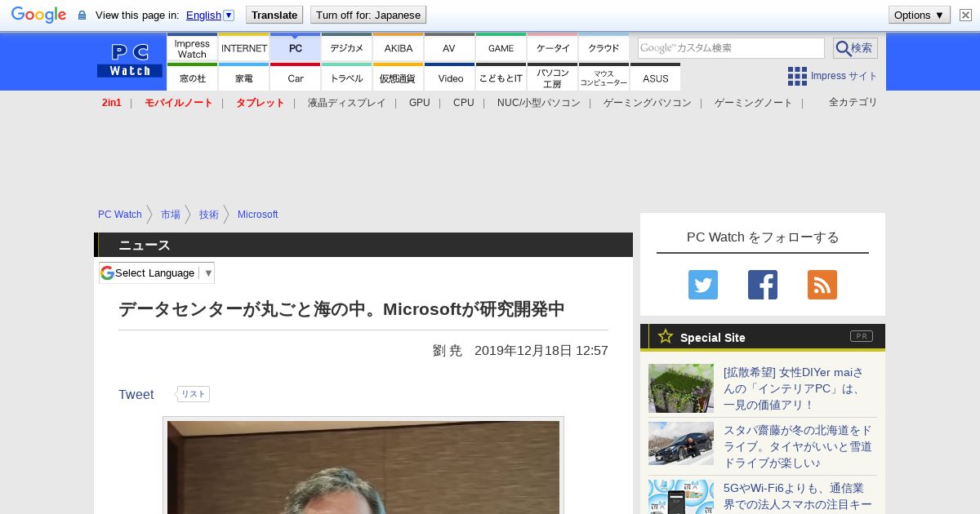The height and width of the screenshot is (514, 980).
Task: Open the 窓の杜 tab
Action: (192, 78)
